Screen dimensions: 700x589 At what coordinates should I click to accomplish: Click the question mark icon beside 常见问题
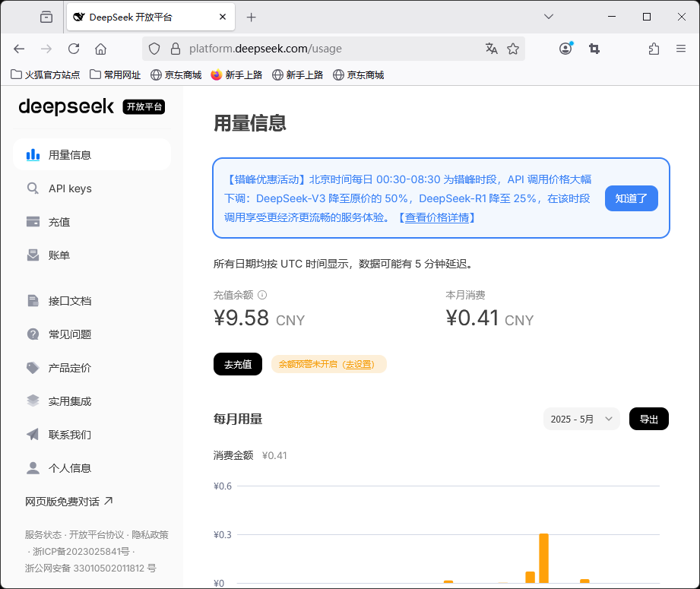pyautogui.click(x=33, y=334)
